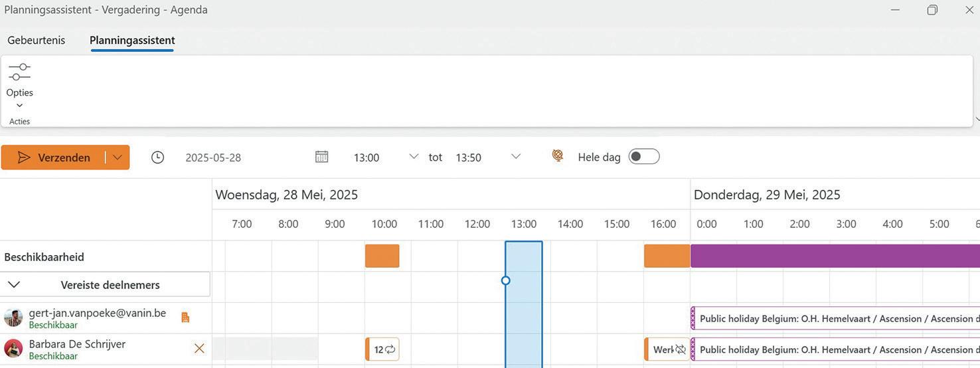
Task: Select the Planningassistent tab
Action: (132, 40)
